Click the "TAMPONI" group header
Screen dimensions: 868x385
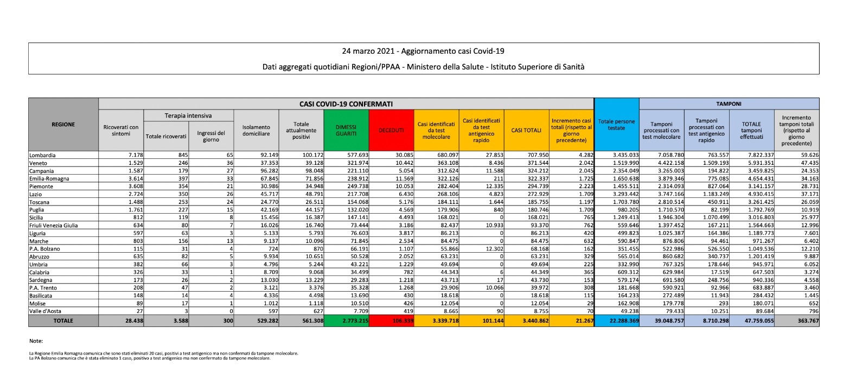click(x=729, y=104)
